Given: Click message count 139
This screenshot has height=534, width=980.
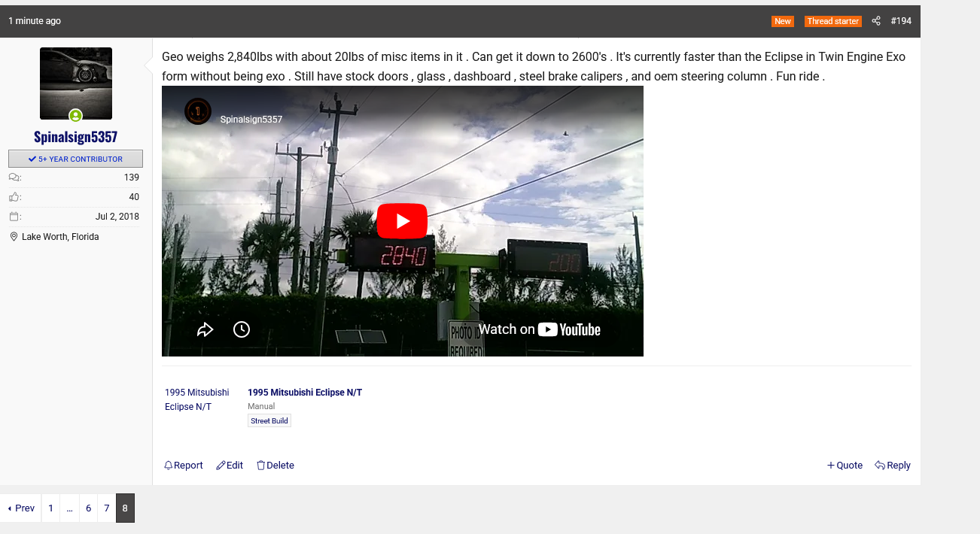Looking at the screenshot, I should click(x=132, y=177).
